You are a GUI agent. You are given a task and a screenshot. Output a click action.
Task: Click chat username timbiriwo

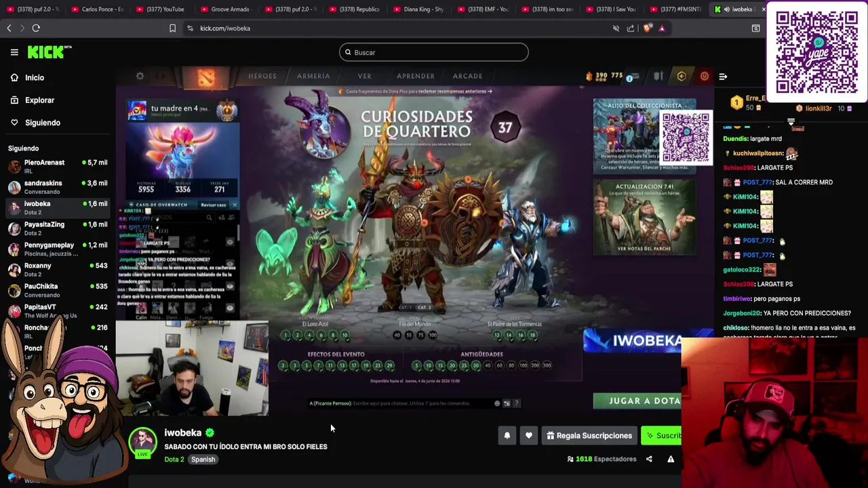coord(737,298)
